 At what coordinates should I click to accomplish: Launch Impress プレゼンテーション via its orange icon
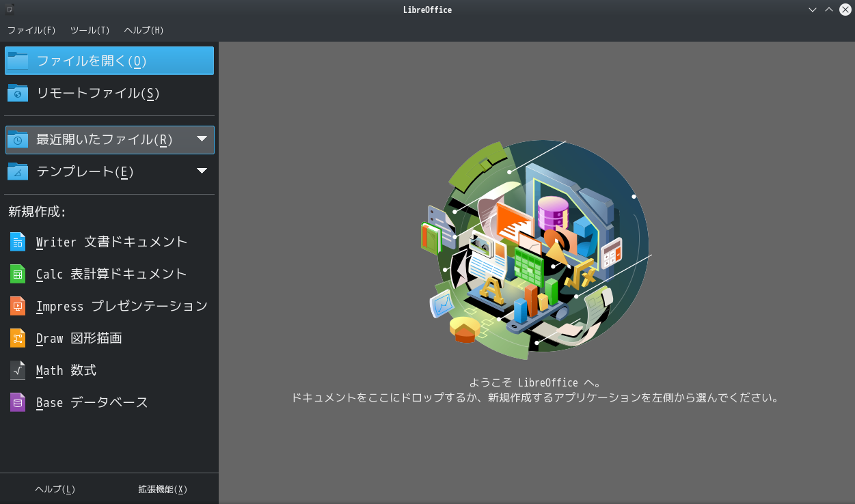tap(18, 306)
